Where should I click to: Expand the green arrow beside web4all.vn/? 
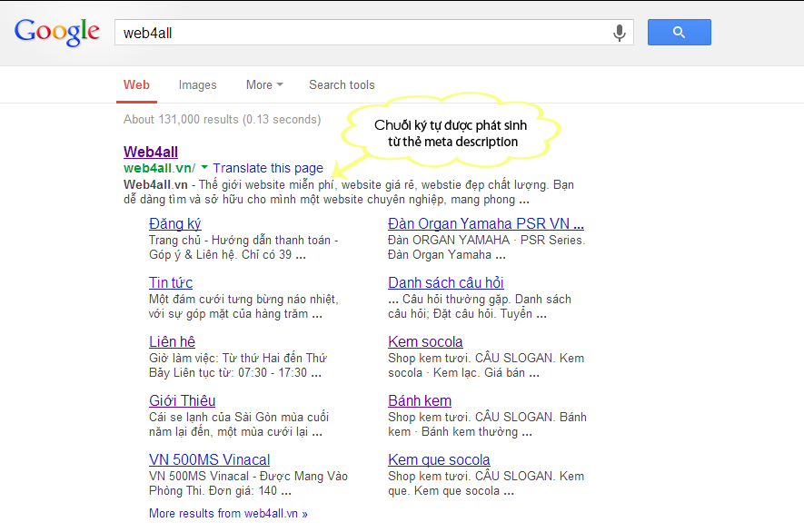204,167
